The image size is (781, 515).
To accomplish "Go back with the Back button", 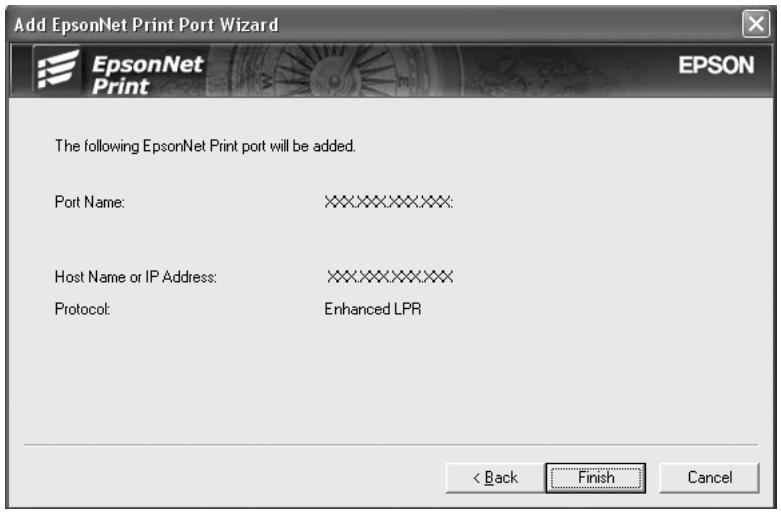I will [495, 478].
